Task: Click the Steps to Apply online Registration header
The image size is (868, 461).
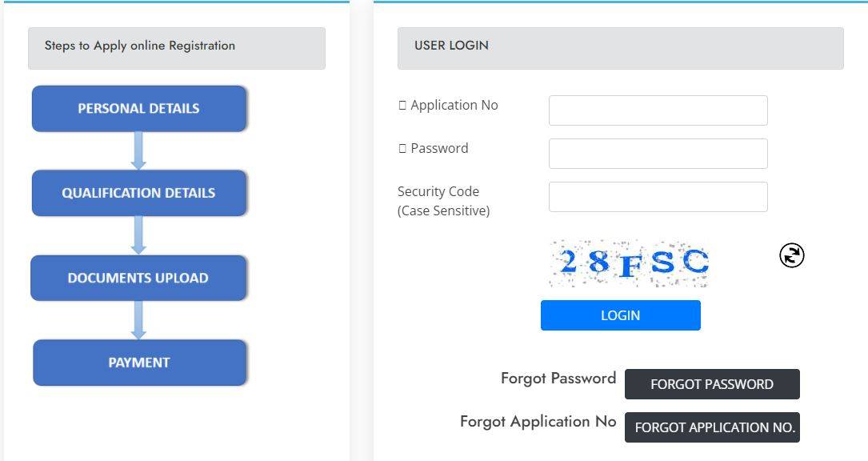Action: pyautogui.click(x=176, y=48)
